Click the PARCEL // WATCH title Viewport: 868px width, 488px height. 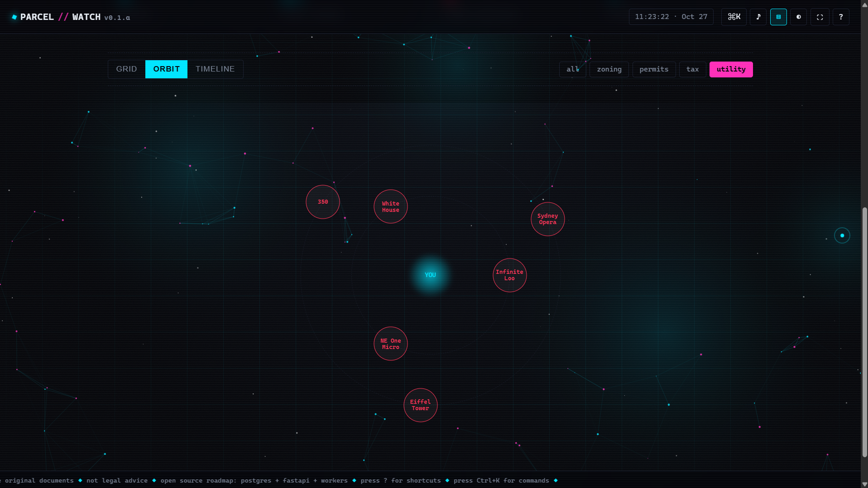[x=60, y=17]
